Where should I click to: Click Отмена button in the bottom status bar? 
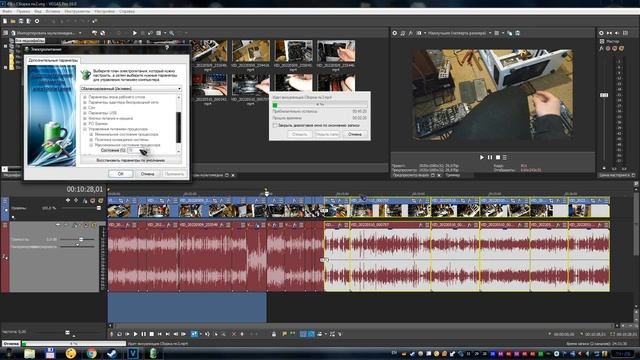11,344
